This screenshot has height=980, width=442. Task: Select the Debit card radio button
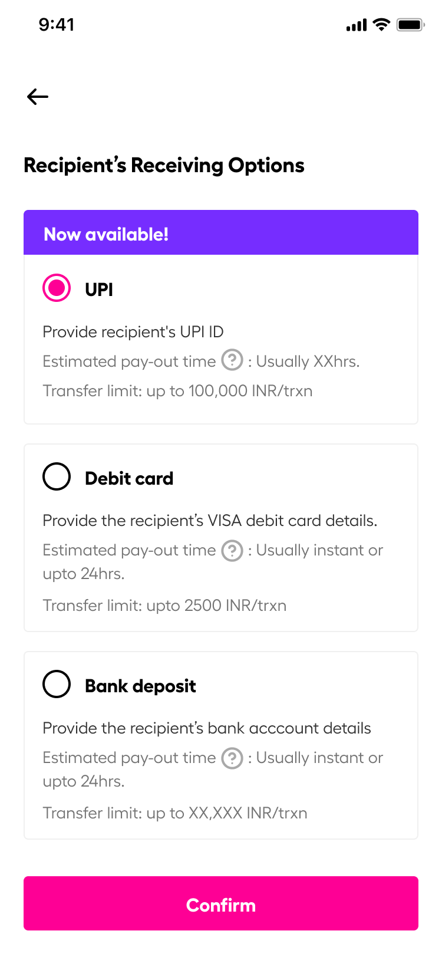pyautogui.click(x=57, y=476)
